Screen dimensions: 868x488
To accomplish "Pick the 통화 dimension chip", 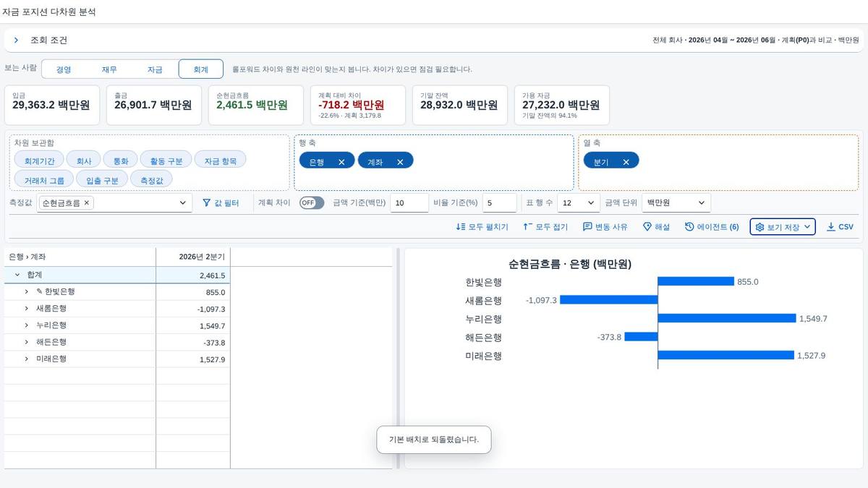I will click(x=120, y=160).
